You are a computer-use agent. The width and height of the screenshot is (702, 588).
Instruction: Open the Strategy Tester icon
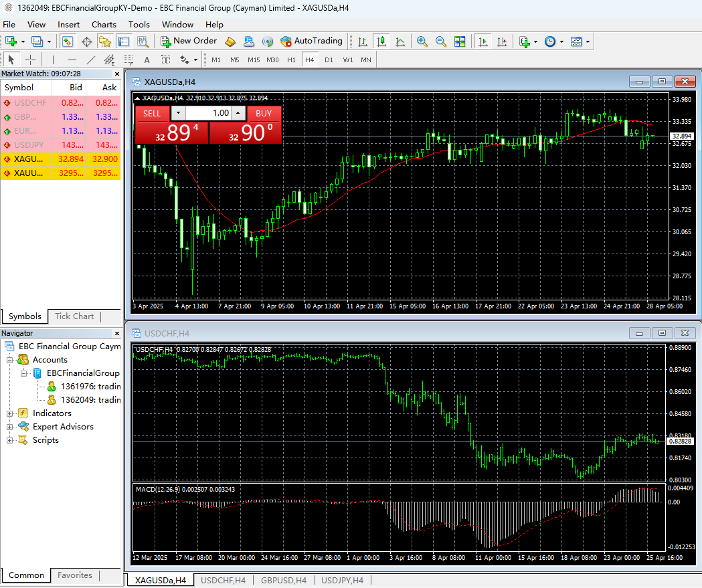click(143, 41)
